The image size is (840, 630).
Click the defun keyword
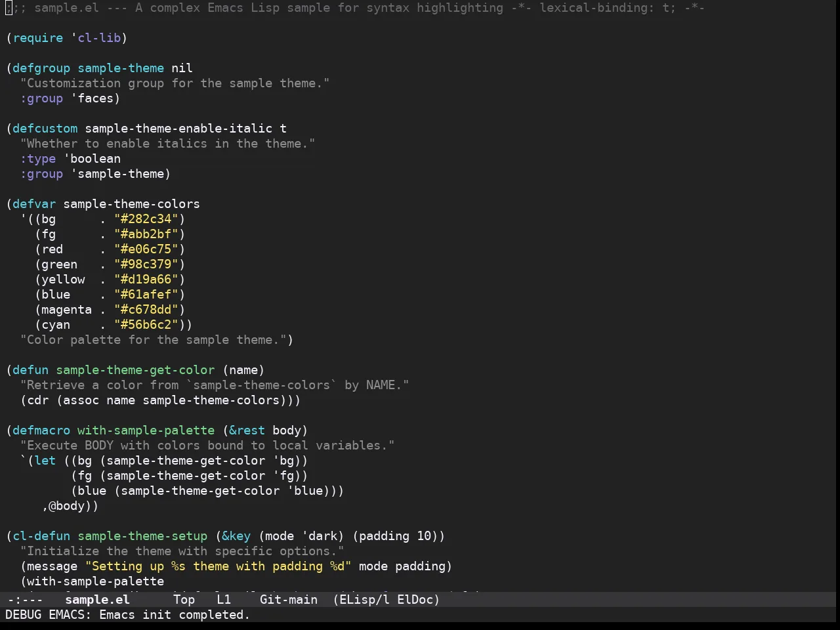(x=31, y=370)
